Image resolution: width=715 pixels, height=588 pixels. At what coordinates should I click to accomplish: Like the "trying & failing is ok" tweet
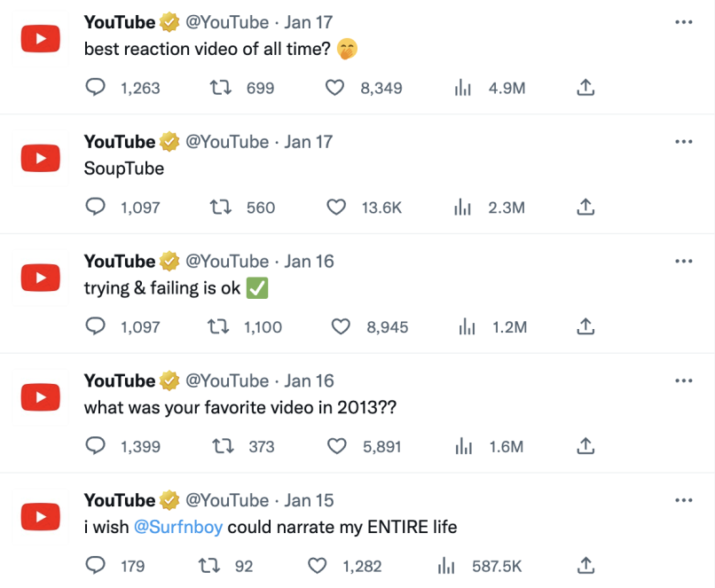(341, 327)
